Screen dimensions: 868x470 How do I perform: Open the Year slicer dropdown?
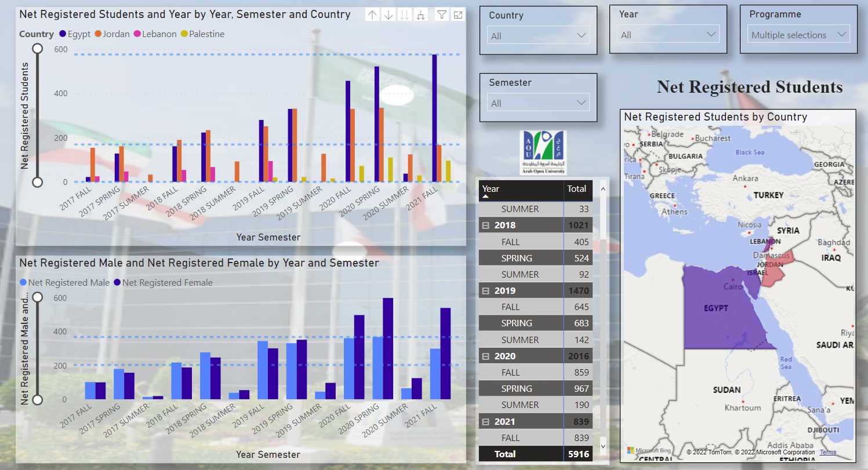pyautogui.click(x=668, y=35)
